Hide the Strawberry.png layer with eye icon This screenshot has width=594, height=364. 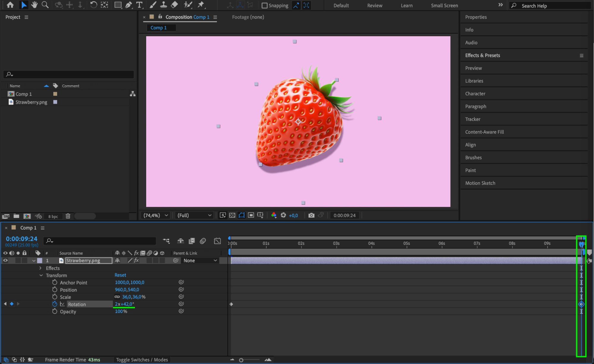(5, 260)
